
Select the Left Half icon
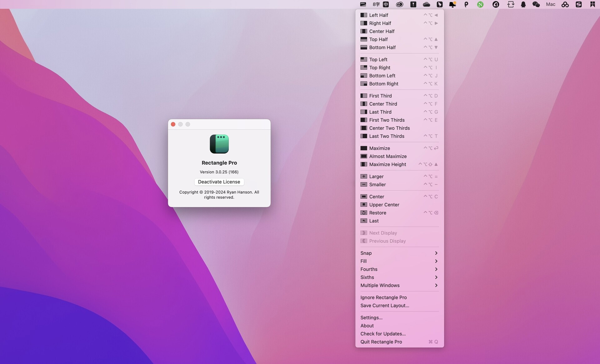pos(364,15)
